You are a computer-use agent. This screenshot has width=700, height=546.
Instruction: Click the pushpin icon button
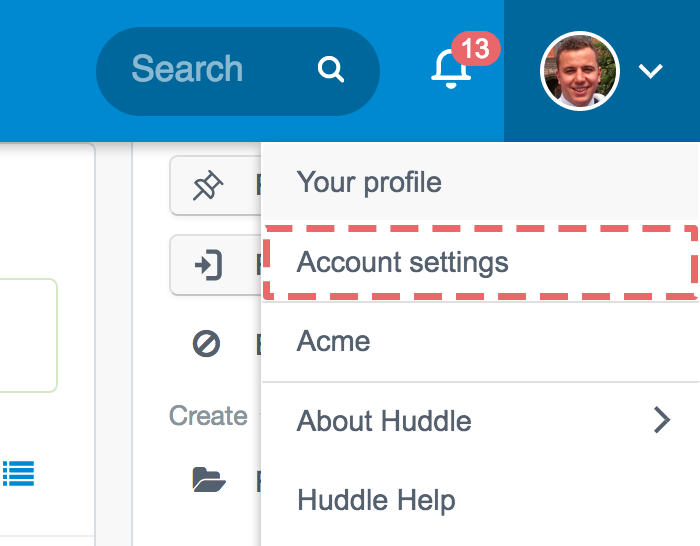(208, 185)
